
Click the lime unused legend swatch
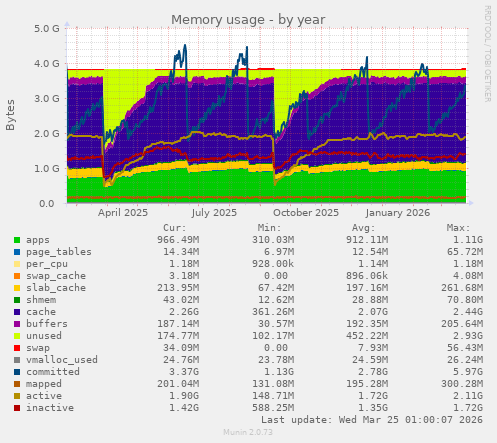click(x=17, y=336)
